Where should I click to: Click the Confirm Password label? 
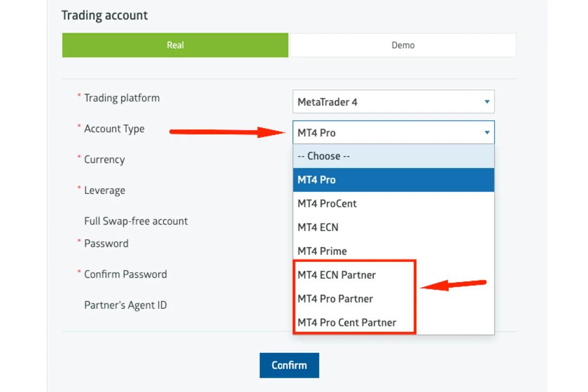coord(125,274)
